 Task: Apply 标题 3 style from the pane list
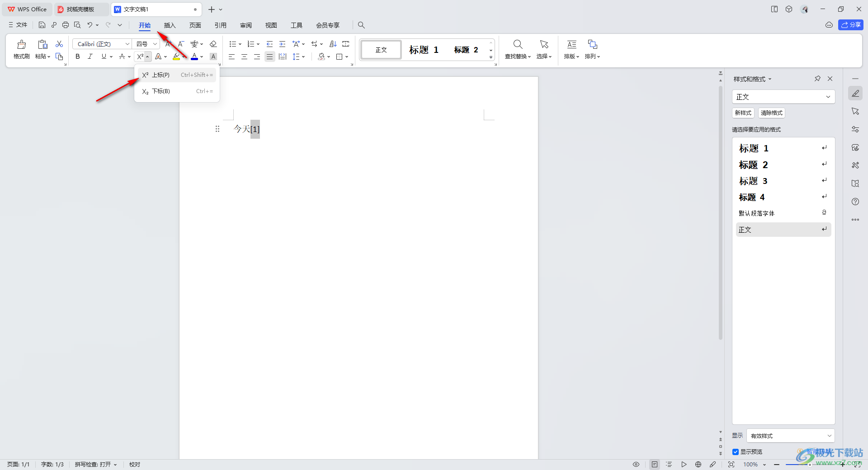[783, 181]
